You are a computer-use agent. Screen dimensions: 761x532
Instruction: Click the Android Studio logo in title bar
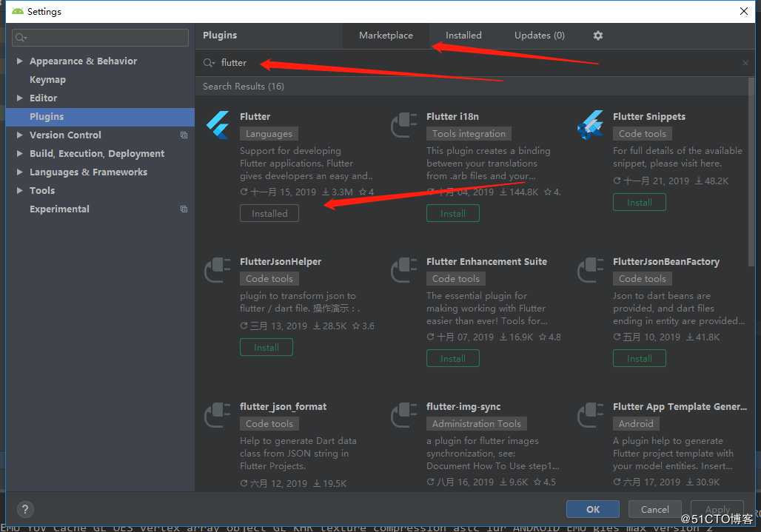pos(18,11)
